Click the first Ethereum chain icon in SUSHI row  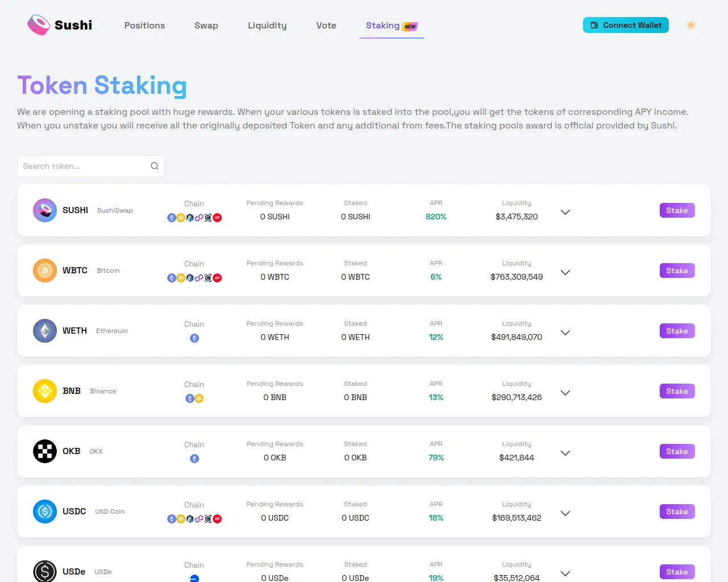tap(172, 218)
